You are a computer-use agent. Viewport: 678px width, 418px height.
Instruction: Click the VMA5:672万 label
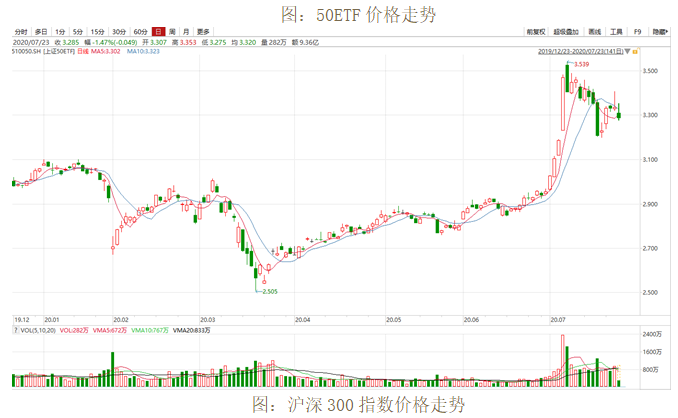(110, 330)
